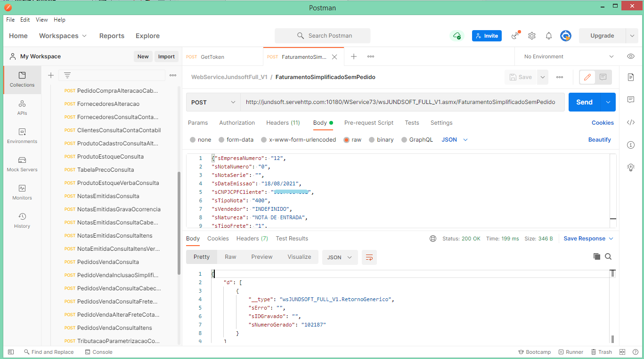Choose the none body option
This screenshot has height=359, width=644.
(200, 140)
